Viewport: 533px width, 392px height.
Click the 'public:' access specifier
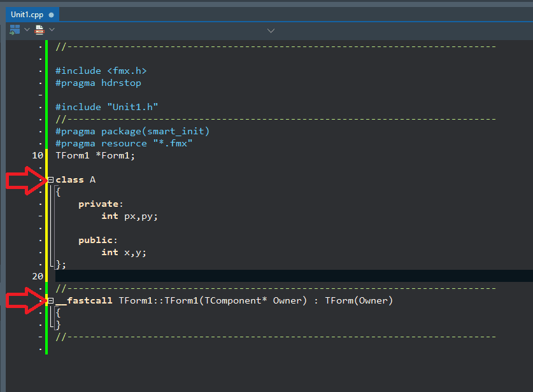(x=98, y=241)
